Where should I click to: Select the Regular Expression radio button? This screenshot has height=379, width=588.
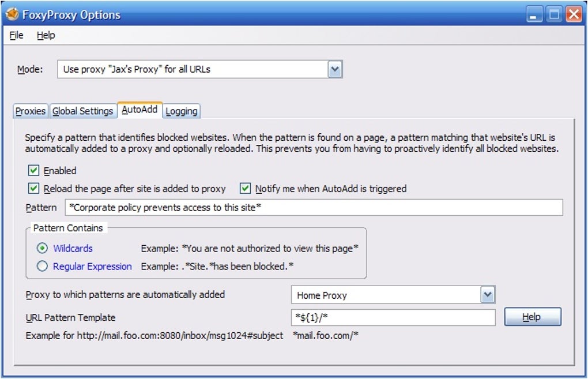point(42,266)
